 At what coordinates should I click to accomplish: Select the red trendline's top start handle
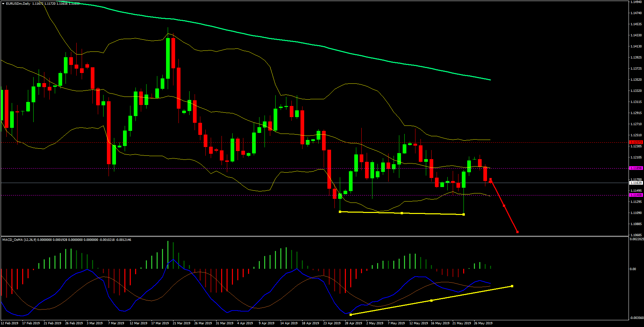pos(491,180)
